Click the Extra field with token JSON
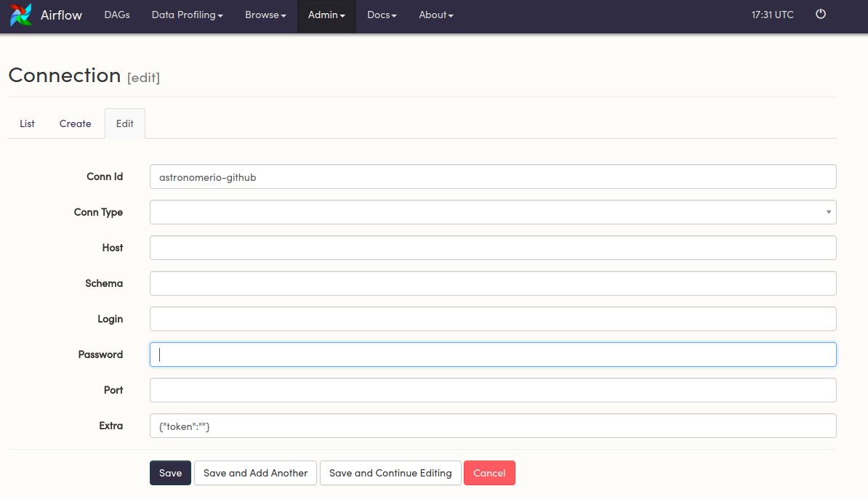 [x=493, y=426]
